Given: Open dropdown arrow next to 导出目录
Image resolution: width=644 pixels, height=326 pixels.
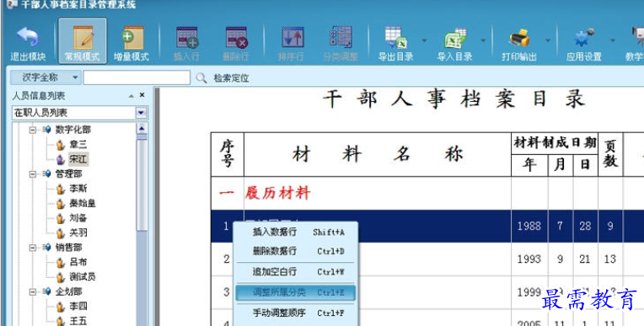Looking at the screenshot, I should click(x=424, y=40).
